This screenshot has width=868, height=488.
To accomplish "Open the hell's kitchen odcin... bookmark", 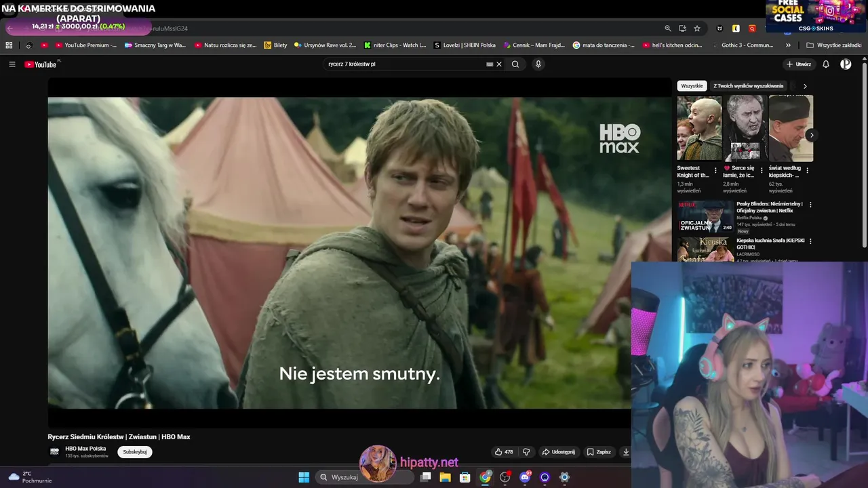I will 672,45.
